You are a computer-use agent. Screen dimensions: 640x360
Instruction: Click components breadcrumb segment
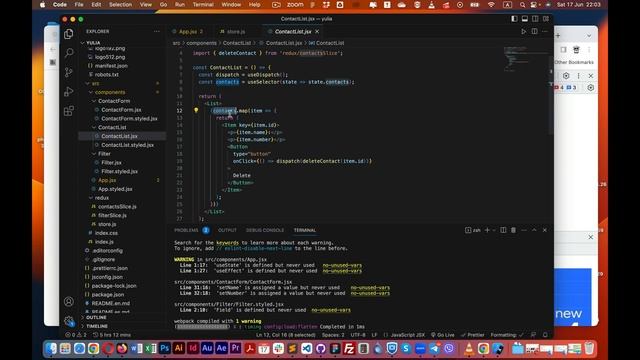202,43
